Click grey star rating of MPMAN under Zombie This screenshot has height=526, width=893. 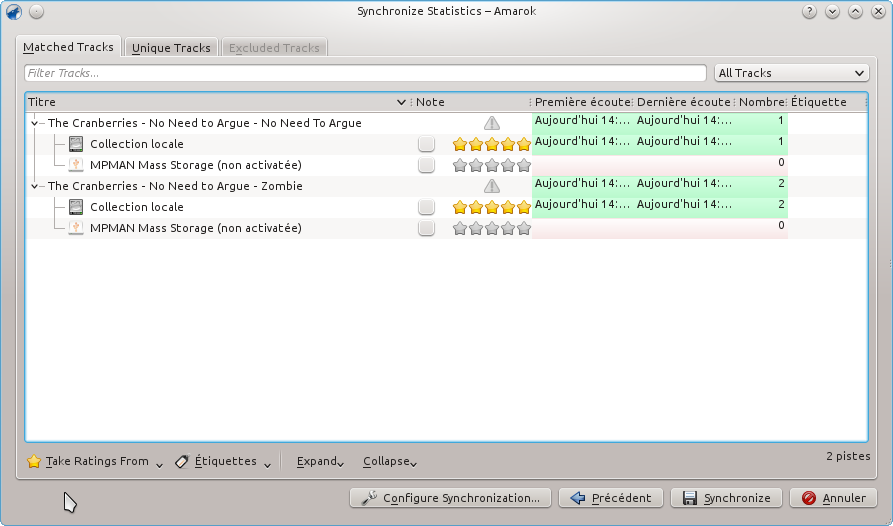(491, 229)
